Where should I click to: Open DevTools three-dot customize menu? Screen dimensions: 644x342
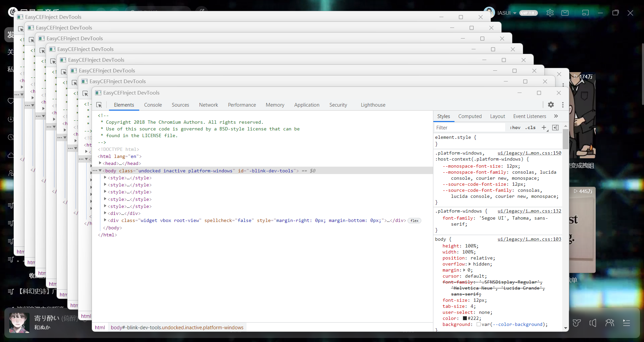pos(563,105)
